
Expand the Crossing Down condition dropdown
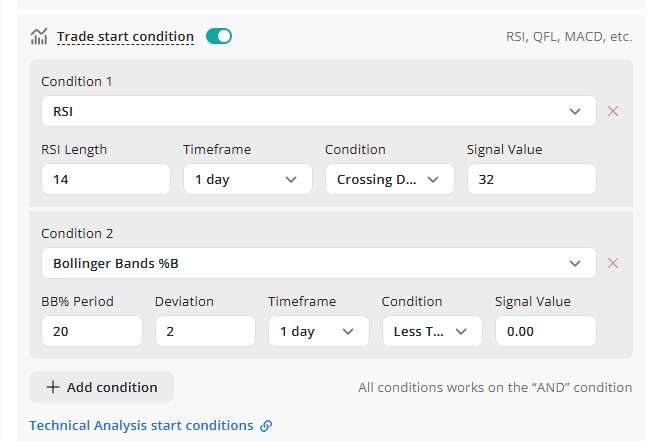pyautogui.click(x=389, y=180)
